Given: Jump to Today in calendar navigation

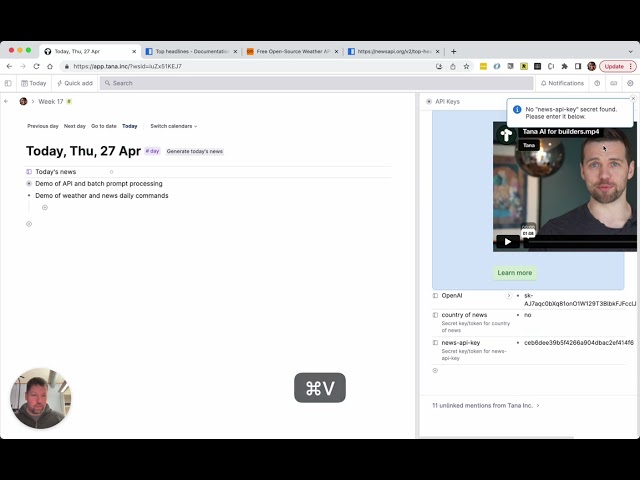Looking at the screenshot, I should (129, 126).
